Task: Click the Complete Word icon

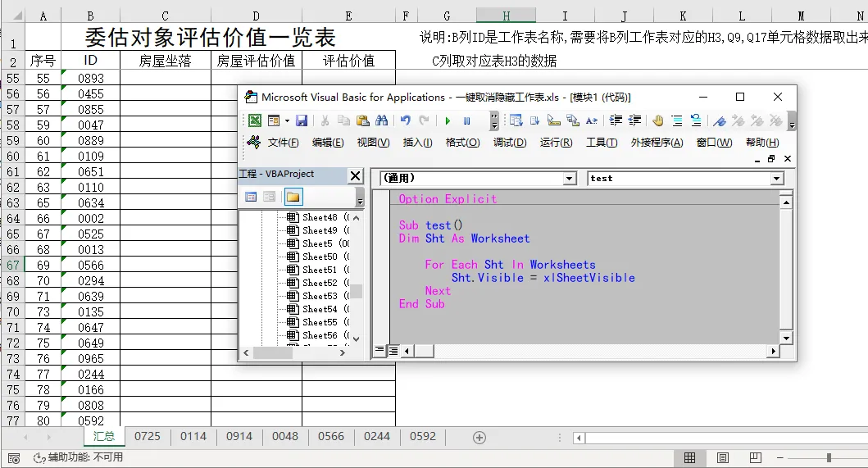Action: point(592,120)
